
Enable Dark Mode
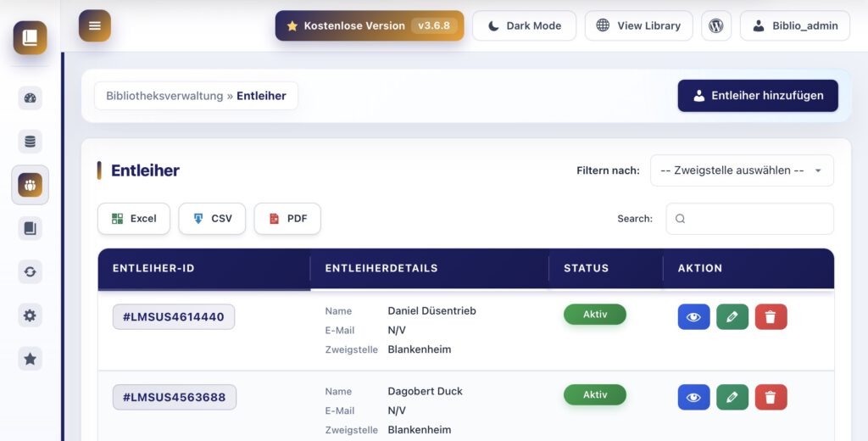(x=524, y=25)
